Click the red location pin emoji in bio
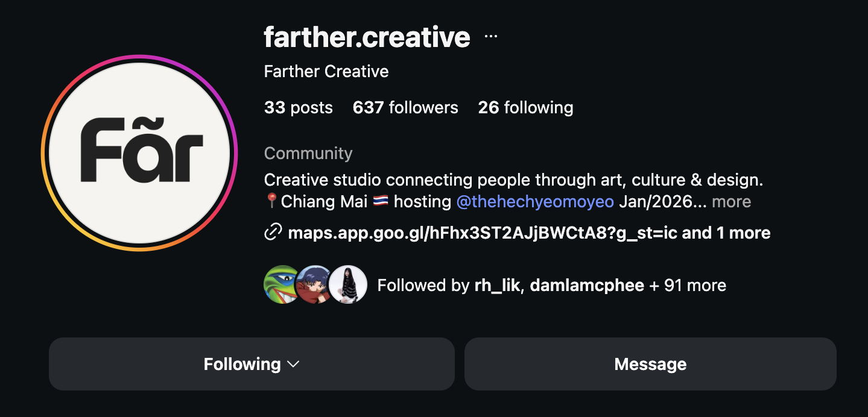This screenshot has height=417, width=868. [271, 201]
